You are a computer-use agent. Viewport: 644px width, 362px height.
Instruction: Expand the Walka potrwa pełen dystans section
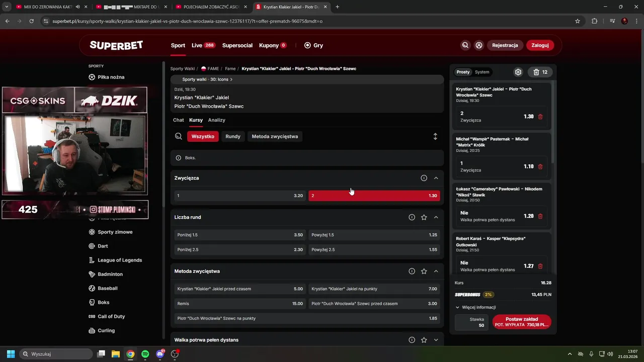(436, 340)
